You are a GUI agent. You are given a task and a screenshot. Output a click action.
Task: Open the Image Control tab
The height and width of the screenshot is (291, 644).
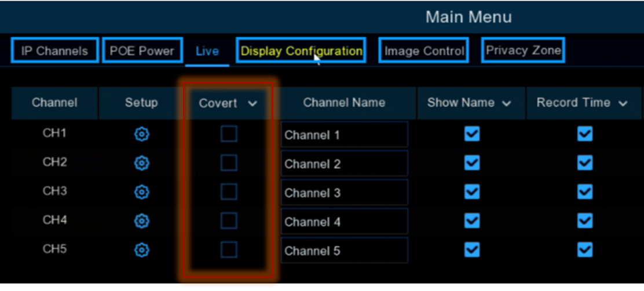(x=424, y=50)
